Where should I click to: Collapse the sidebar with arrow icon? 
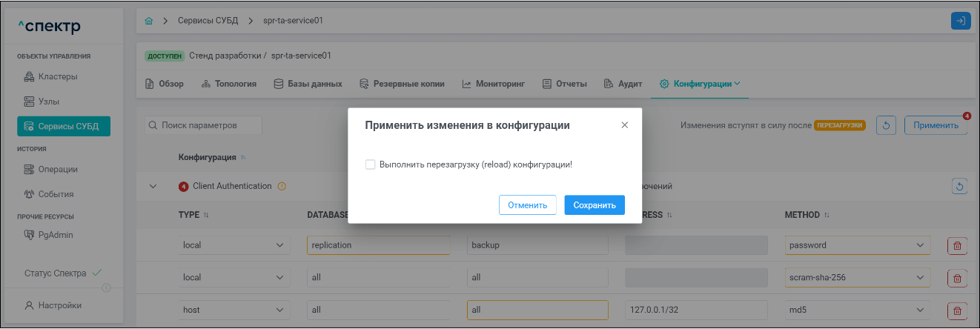pos(106,288)
